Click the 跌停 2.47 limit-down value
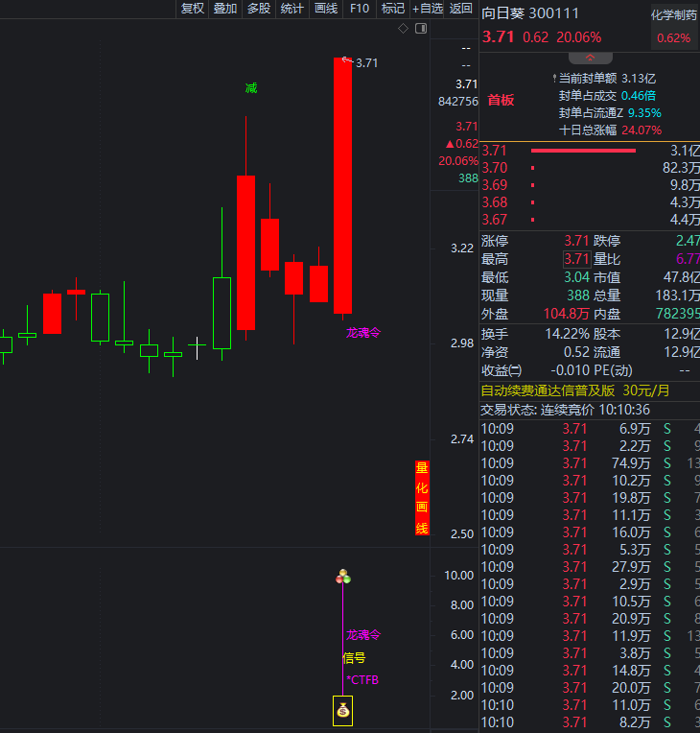The image size is (700, 733). [x=688, y=241]
